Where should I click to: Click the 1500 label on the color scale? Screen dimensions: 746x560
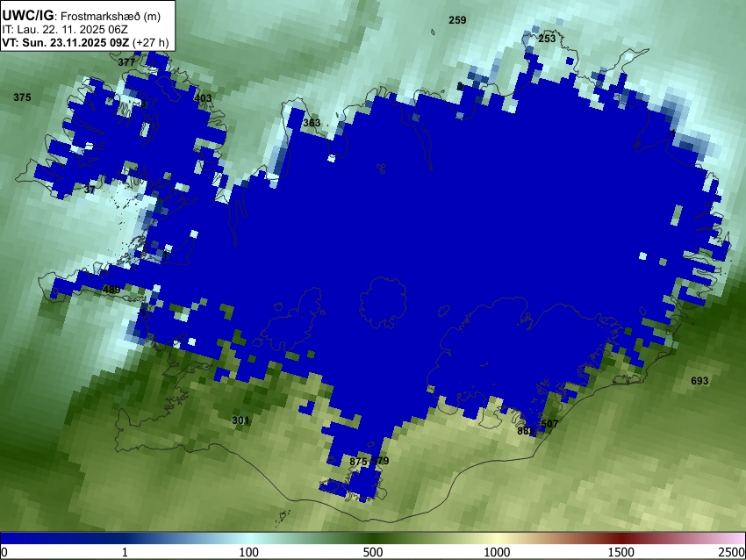point(621,552)
